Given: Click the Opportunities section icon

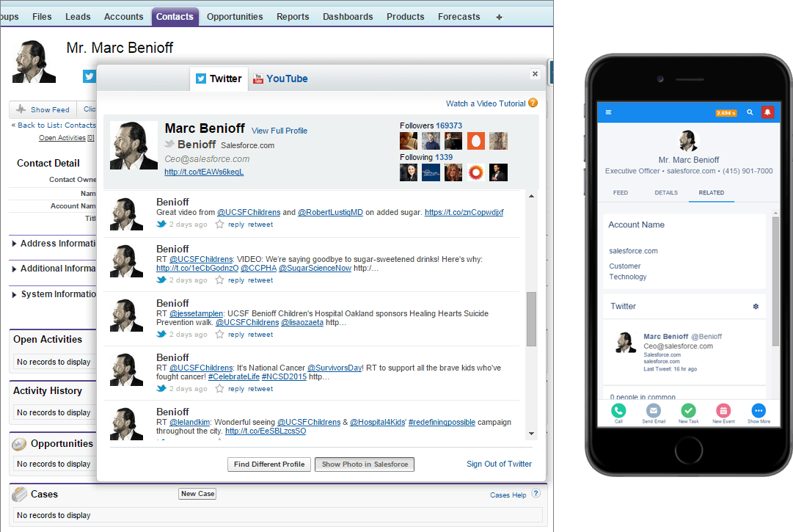Looking at the screenshot, I should (19, 444).
